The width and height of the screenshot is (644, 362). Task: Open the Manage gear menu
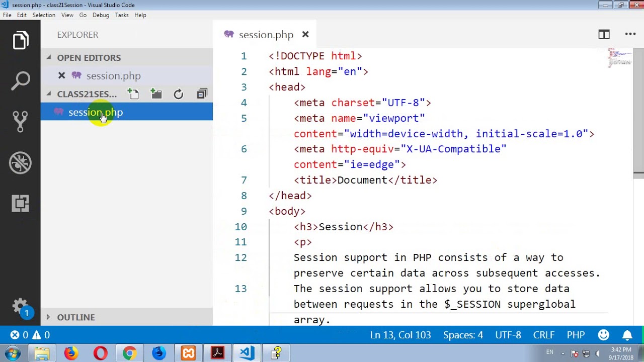point(20,307)
